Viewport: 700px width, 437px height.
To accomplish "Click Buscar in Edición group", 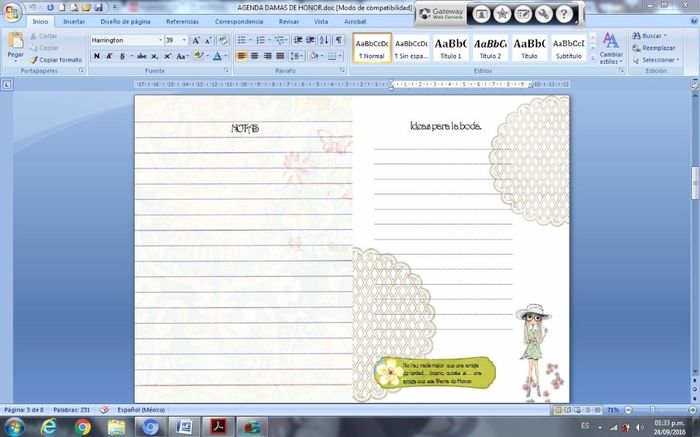I will click(x=649, y=36).
